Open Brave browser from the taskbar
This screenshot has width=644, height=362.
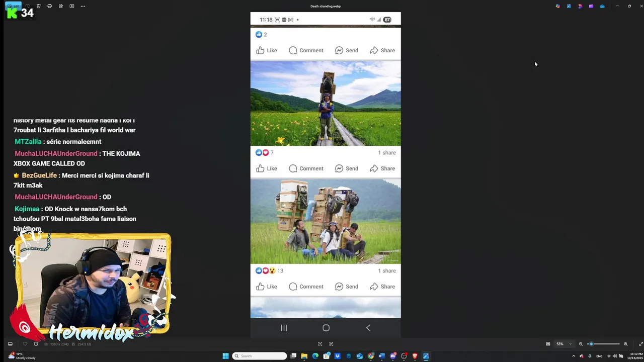pyautogui.click(x=415, y=356)
